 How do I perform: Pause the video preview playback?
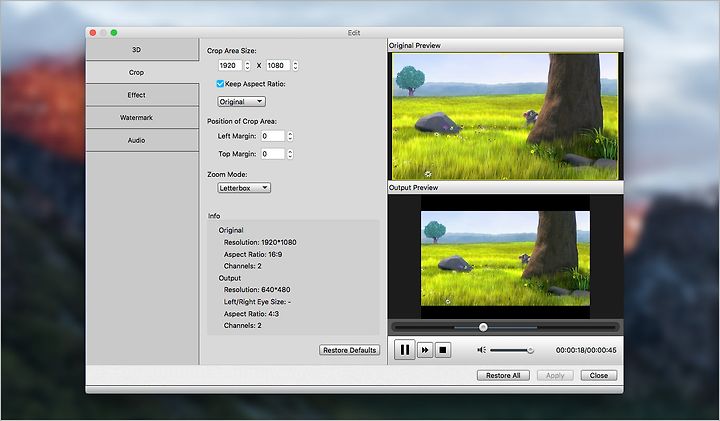405,350
